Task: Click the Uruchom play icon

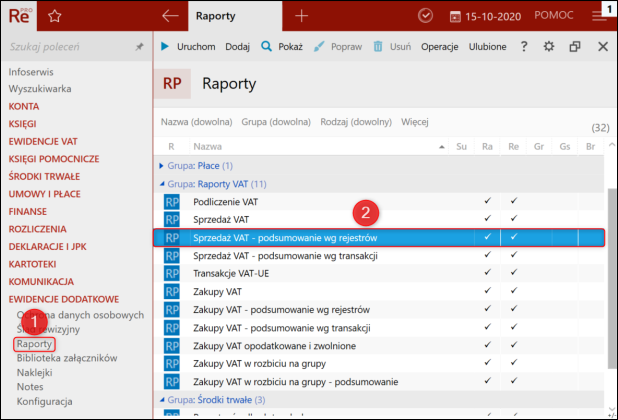Action: [x=166, y=47]
